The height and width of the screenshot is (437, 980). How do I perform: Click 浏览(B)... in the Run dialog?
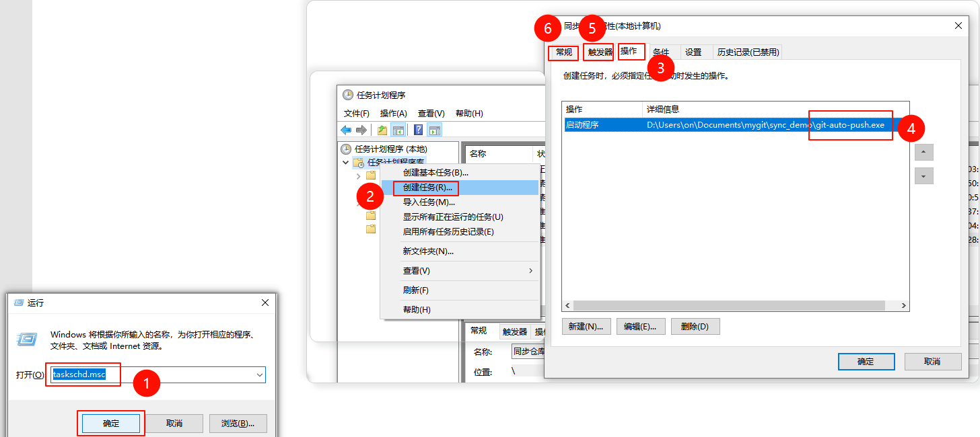[238, 424]
